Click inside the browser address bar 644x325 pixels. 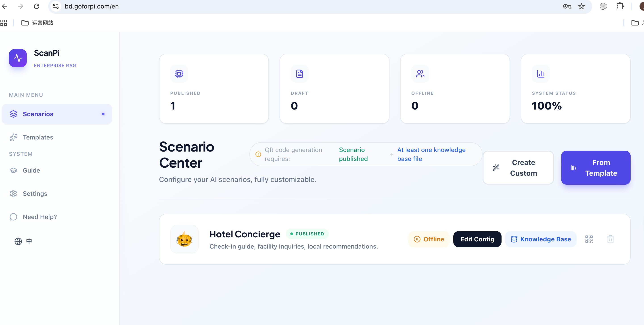coord(175,6)
